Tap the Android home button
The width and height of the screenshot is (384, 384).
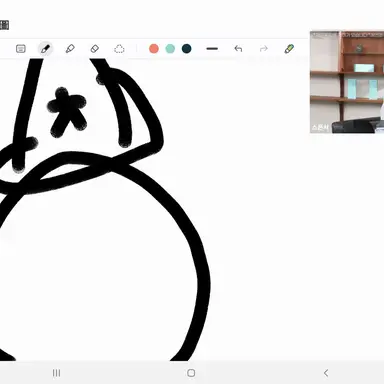click(x=191, y=373)
